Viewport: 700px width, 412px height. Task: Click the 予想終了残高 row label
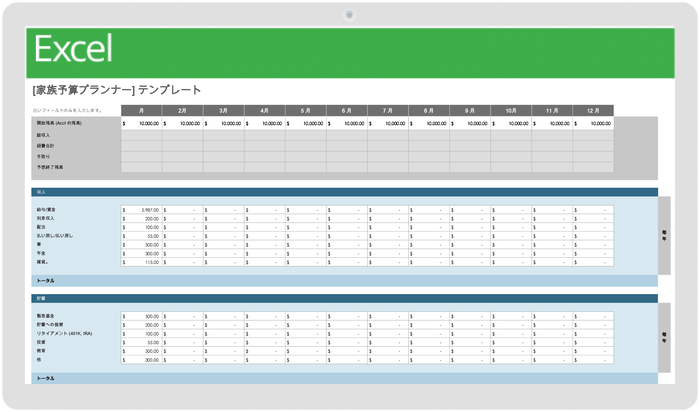click(50, 167)
